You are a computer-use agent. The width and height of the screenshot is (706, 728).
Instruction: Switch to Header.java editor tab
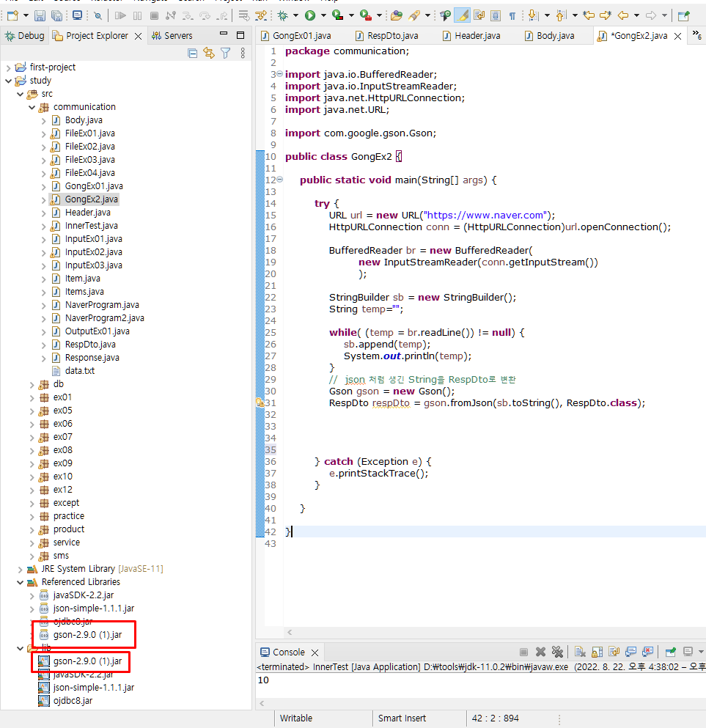pyautogui.click(x=471, y=36)
